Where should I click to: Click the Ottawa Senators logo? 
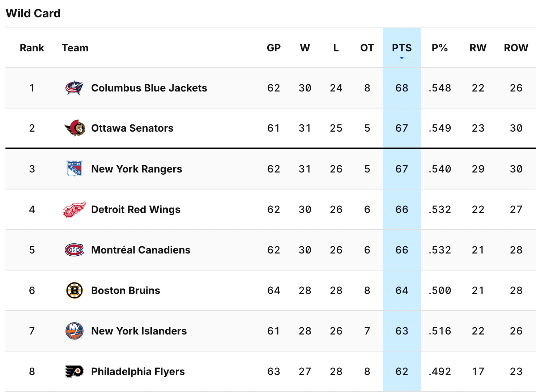click(x=75, y=128)
